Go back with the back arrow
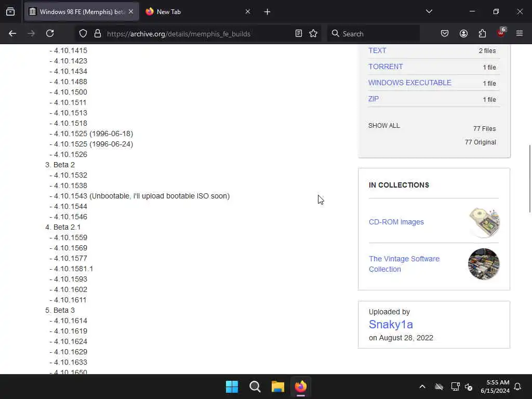Screen dimensions: 532x399 click(x=12, y=33)
